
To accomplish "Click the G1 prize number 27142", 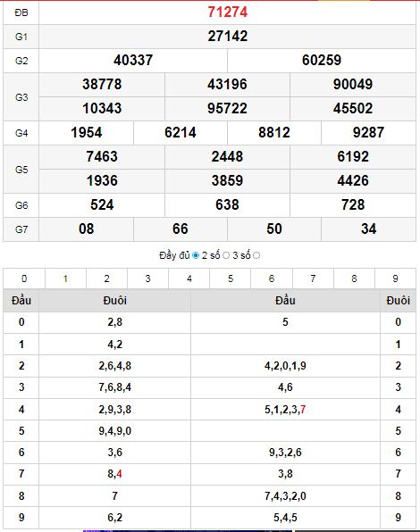I will pyautogui.click(x=228, y=37).
